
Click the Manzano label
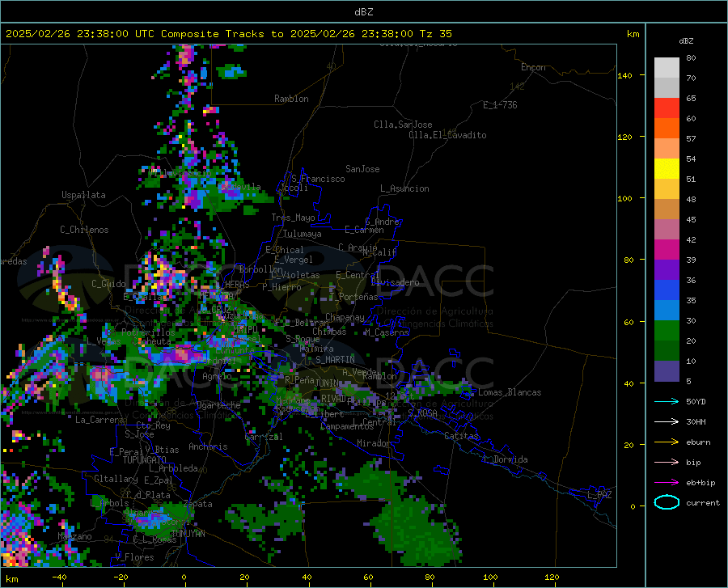[74, 536]
